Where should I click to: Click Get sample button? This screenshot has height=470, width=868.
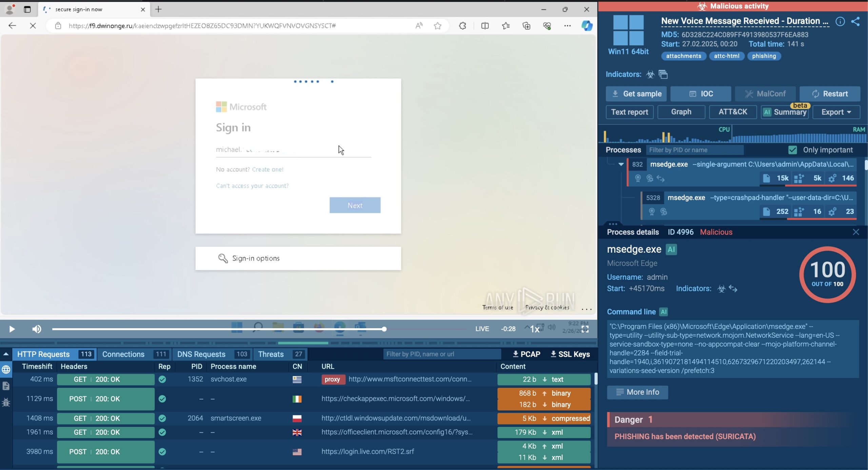coord(636,94)
